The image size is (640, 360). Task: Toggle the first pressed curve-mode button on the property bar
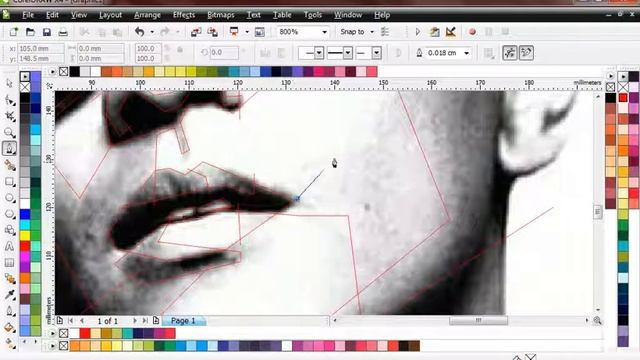tap(510, 53)
